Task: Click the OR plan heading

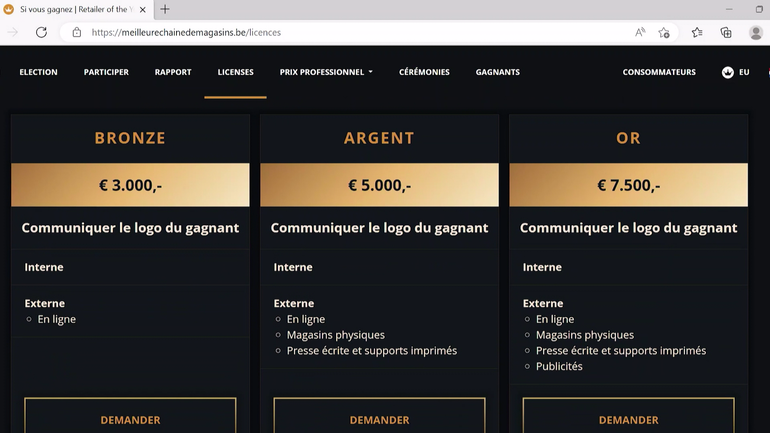Action: 629,138
